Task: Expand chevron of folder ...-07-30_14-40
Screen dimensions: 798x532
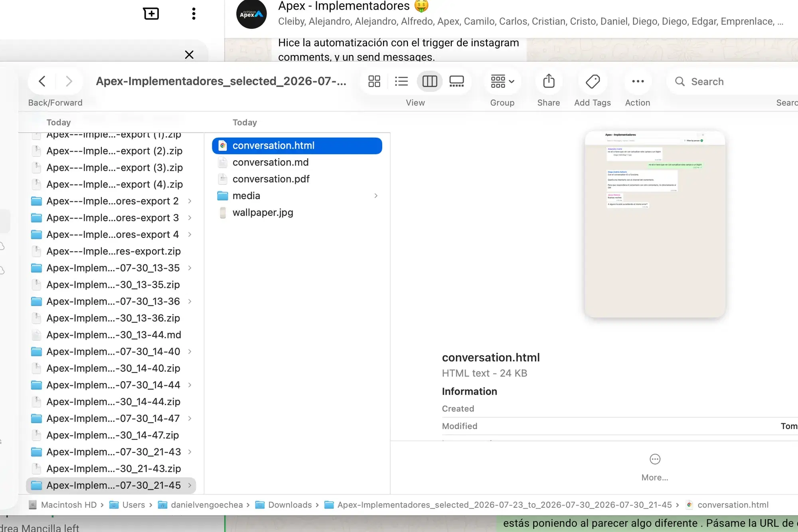Action: click(x=190, y=352)
